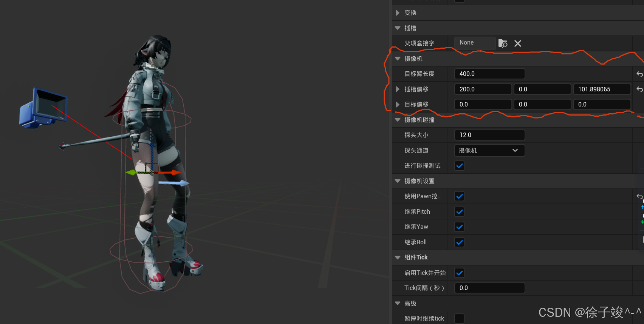Edit 插槽偏移 Y value field
The width and height of the screenshot is (644, 324).
542,89
